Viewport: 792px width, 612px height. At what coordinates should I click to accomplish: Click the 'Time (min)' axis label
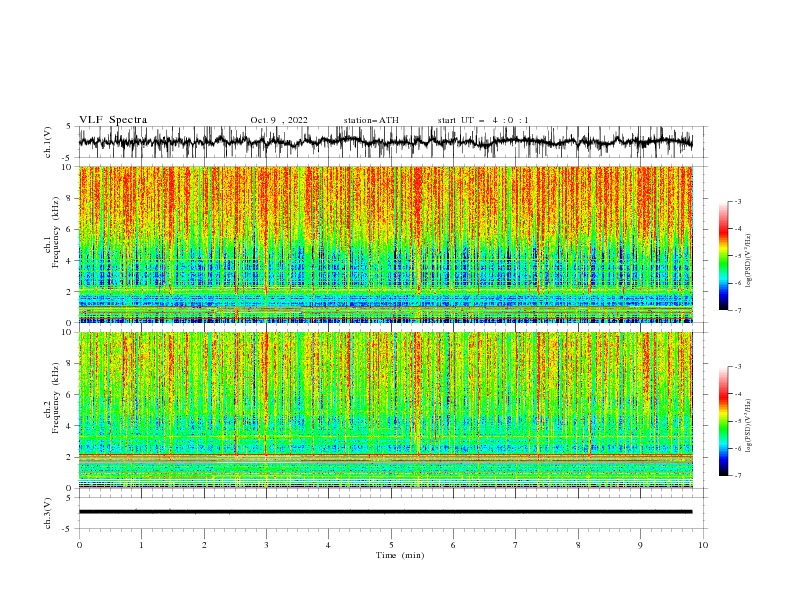(400, 555)
